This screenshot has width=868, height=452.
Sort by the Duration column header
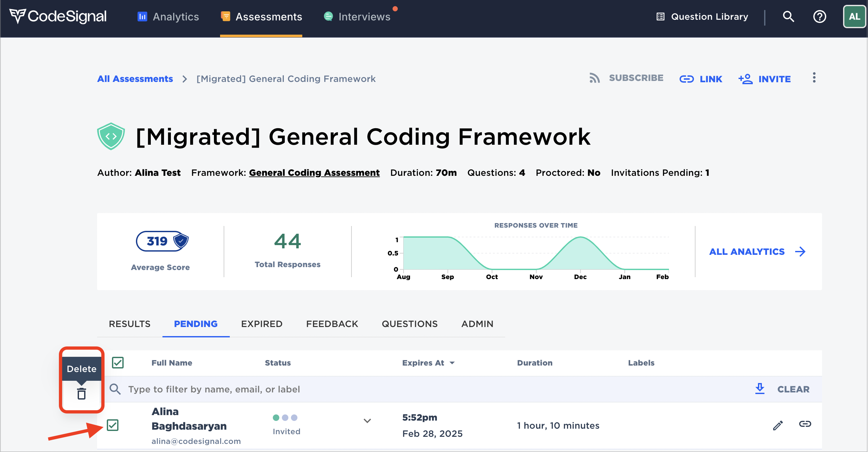coord(535,363)
